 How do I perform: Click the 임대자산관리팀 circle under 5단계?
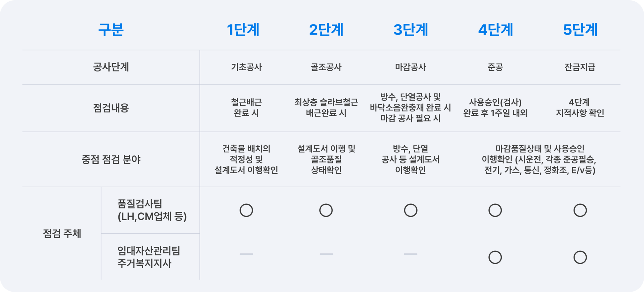(x=580, y=257)
